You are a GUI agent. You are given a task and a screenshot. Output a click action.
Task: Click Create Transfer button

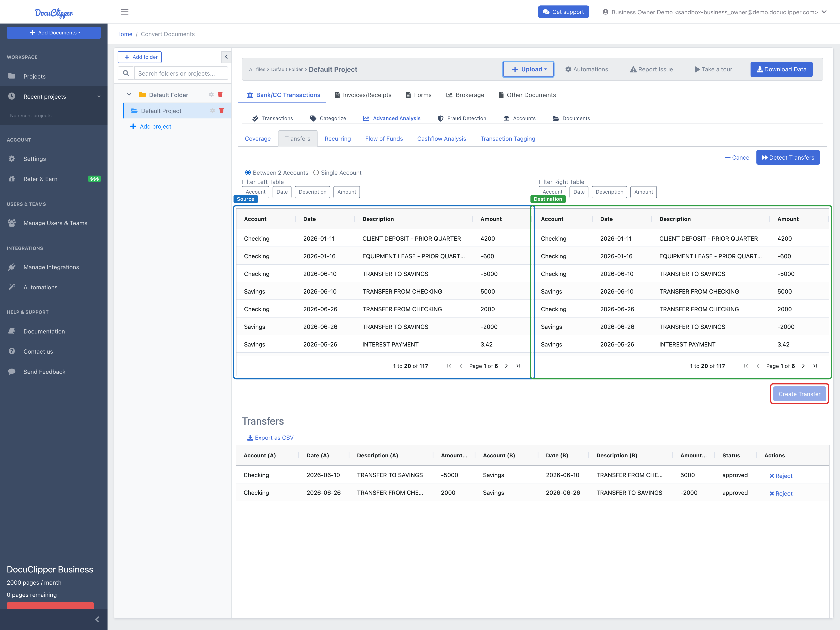pos(799,394)
